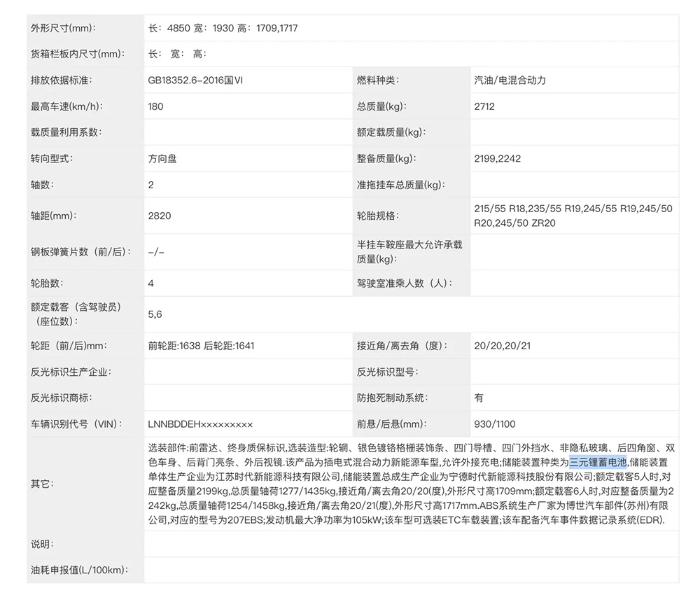700x595 pixels.
Task: Select the max speed value 180
Action: coord(156,106)
